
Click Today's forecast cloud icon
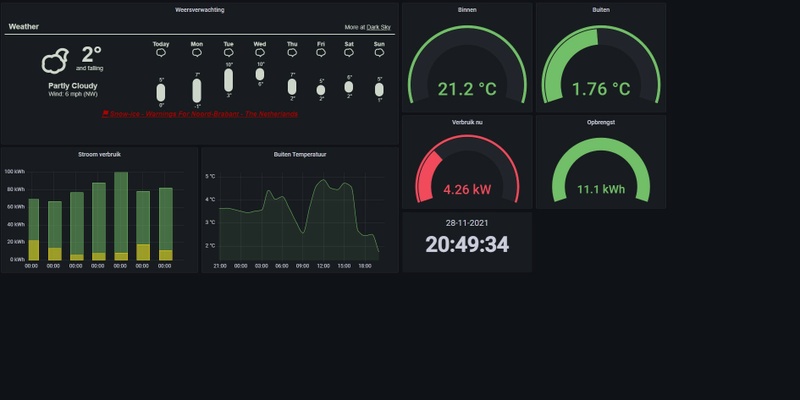(161, 53)
